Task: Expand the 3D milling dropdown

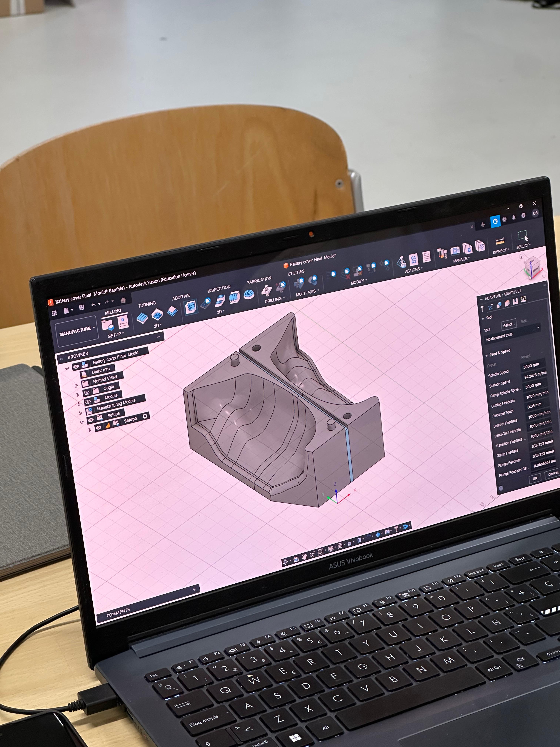Action: click(x=220, y=312)
